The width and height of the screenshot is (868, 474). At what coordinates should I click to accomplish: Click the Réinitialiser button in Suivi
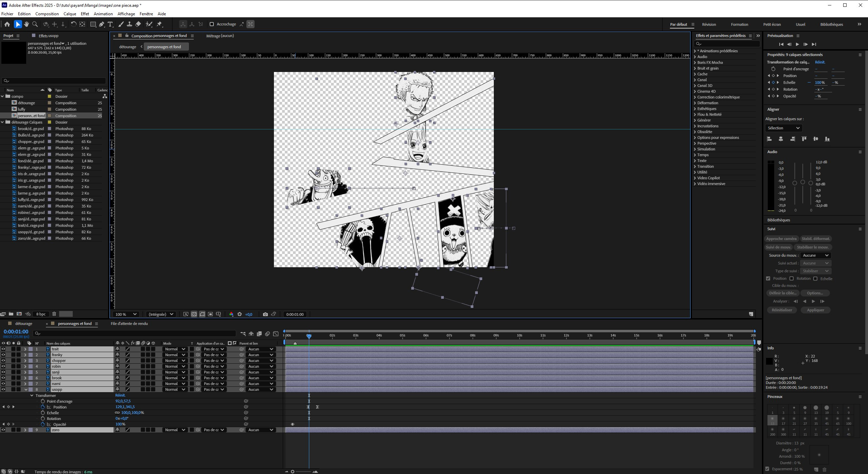coord(782,310)
